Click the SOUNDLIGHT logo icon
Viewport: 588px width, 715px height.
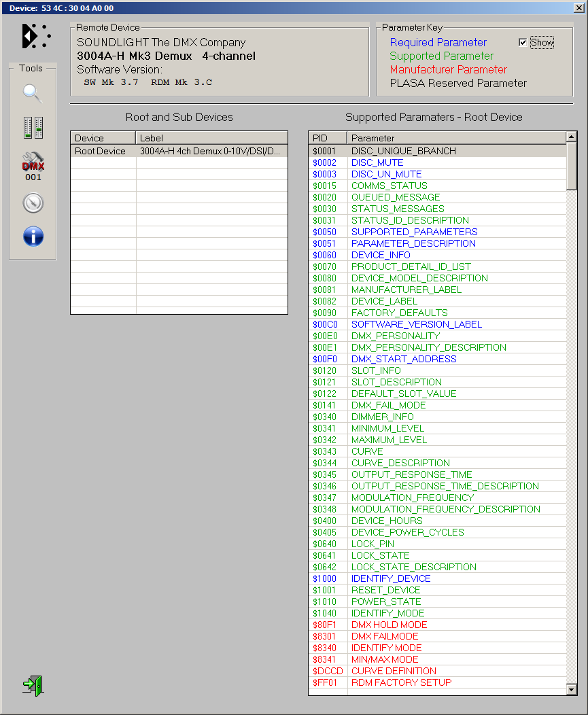click(x=35, y=36)
